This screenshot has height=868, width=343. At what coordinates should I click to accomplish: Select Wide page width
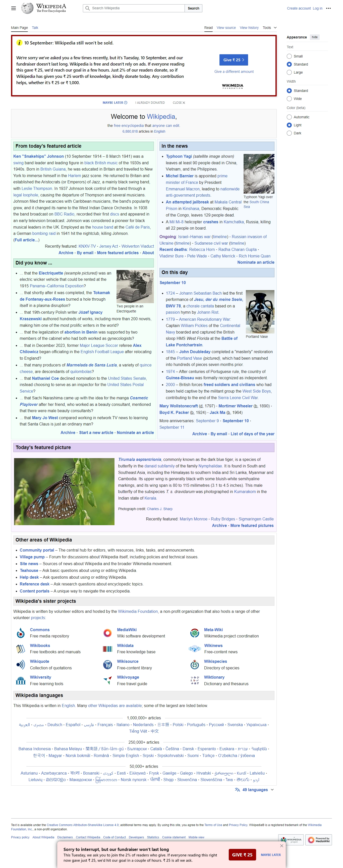click(289, 99)
